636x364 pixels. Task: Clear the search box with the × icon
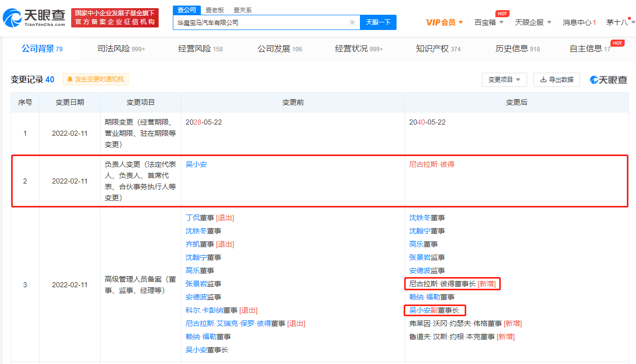pos(352,22)
